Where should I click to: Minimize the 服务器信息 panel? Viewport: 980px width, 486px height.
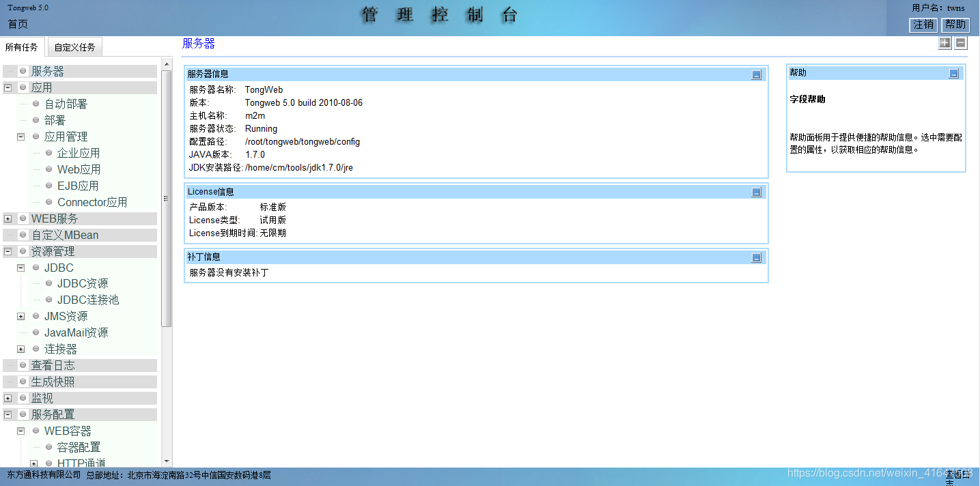[756, 75]
